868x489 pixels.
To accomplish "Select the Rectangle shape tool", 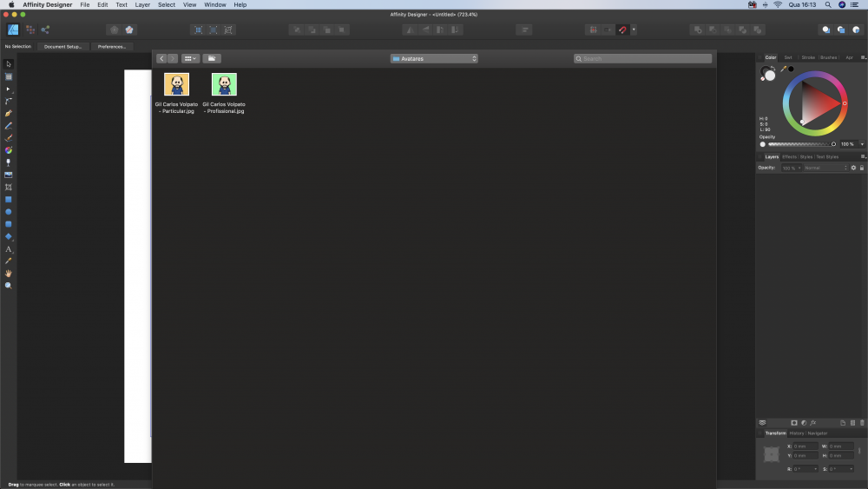I will click(9, 200).
